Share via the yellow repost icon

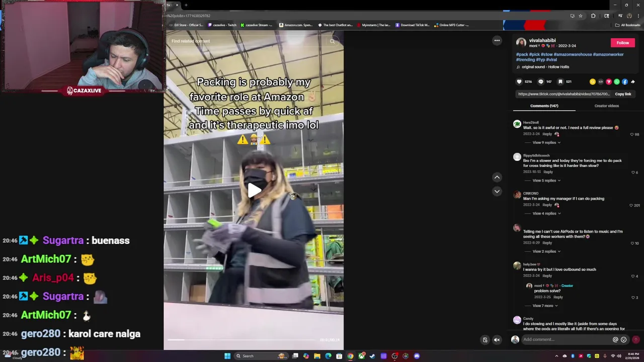tap(593, 81)
